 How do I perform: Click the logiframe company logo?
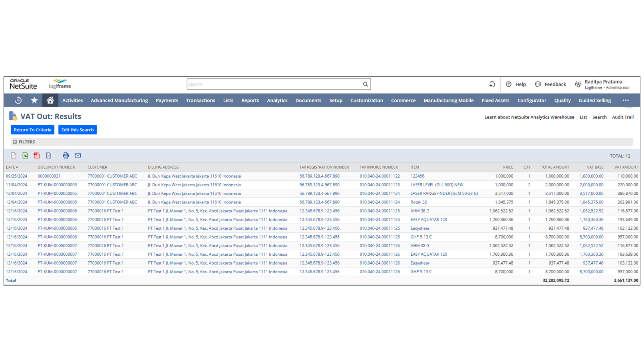[60, 84]
